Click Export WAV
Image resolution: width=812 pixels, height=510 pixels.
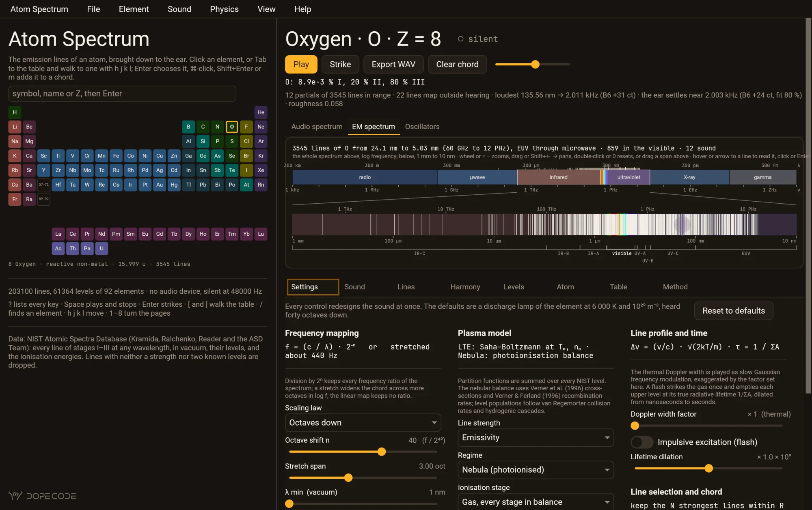point(393,64)
